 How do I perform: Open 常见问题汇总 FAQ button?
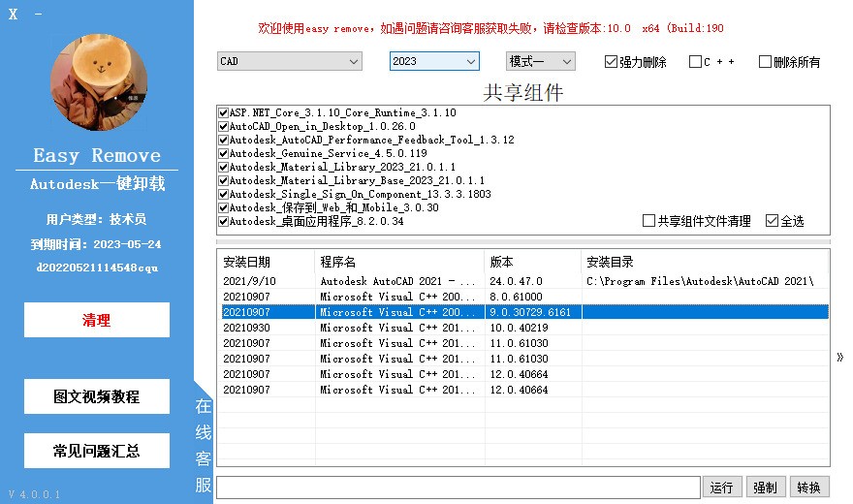click(97, 452)
